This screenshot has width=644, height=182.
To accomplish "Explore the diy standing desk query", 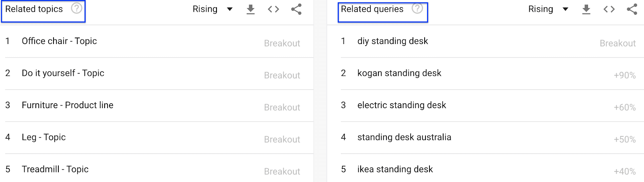I will [392, 41].
